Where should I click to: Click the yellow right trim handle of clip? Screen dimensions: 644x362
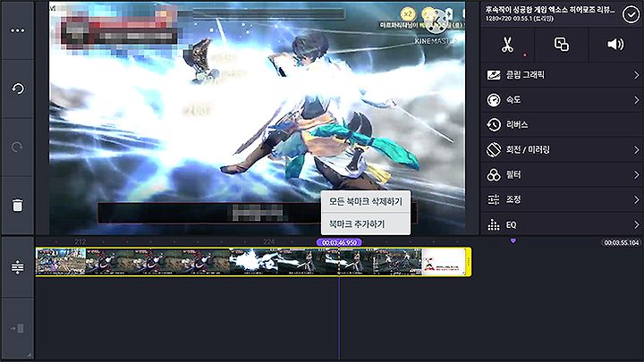[x=468, y=261]
